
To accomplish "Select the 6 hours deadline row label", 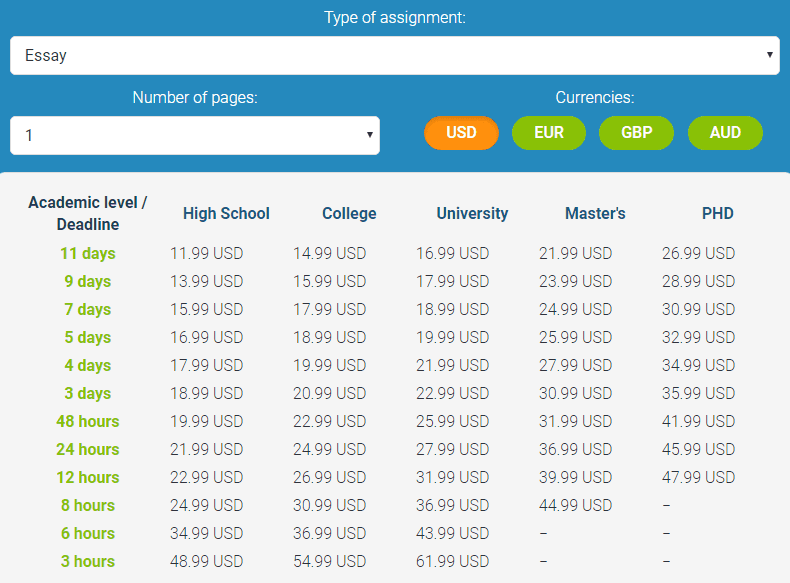I will click(88, 533).
